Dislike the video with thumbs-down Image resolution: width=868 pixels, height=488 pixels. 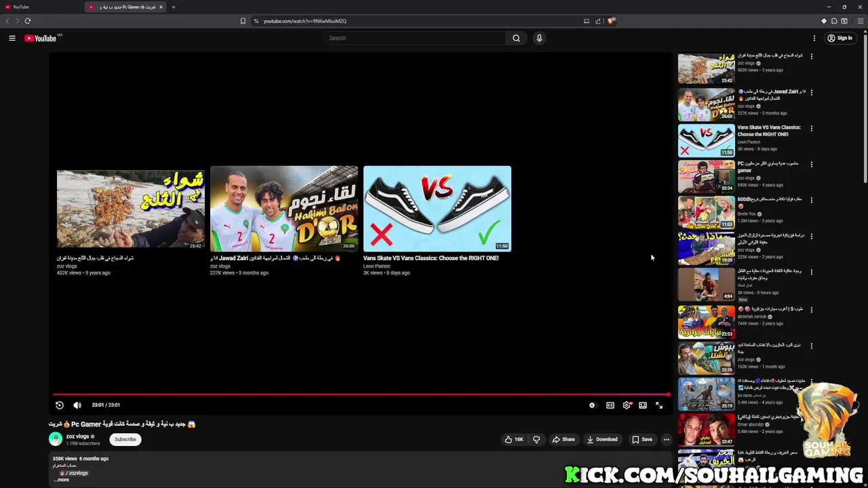[536, 439]
